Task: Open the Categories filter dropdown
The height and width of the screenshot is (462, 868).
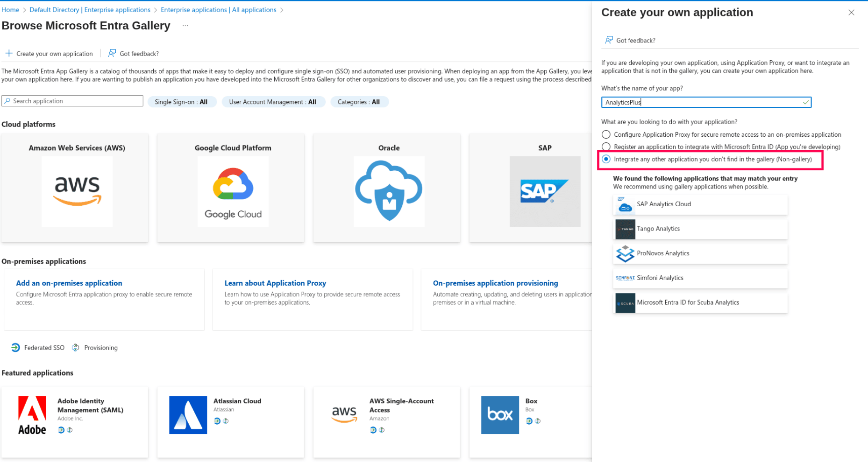Action: click(x=359, y=102)
